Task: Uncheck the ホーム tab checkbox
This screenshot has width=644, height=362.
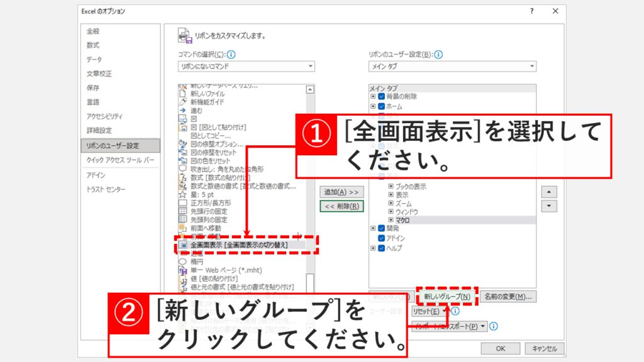Action: pos(382,106)
